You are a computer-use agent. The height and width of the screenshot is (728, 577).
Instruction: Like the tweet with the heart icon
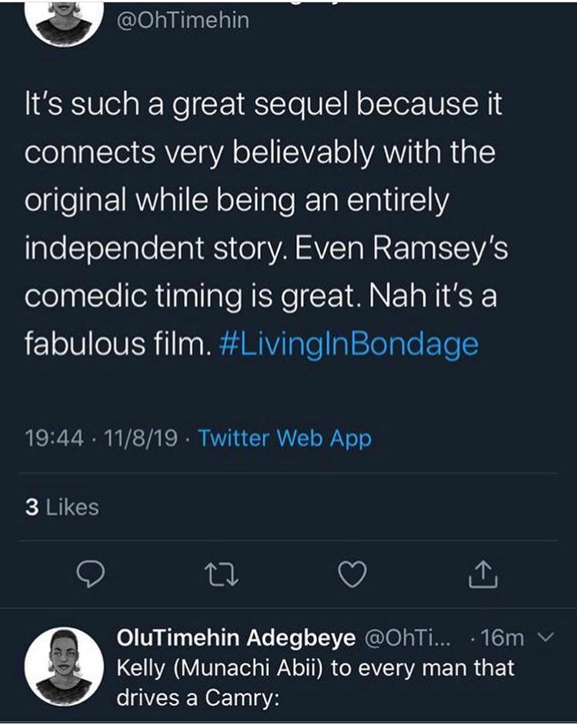tap(353, 574)
